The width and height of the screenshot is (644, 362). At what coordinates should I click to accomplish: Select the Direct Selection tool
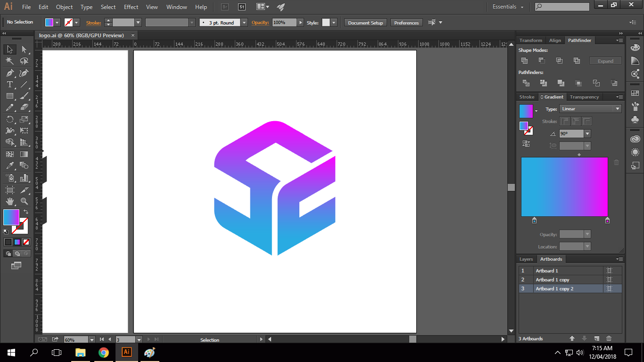(24, 49)
